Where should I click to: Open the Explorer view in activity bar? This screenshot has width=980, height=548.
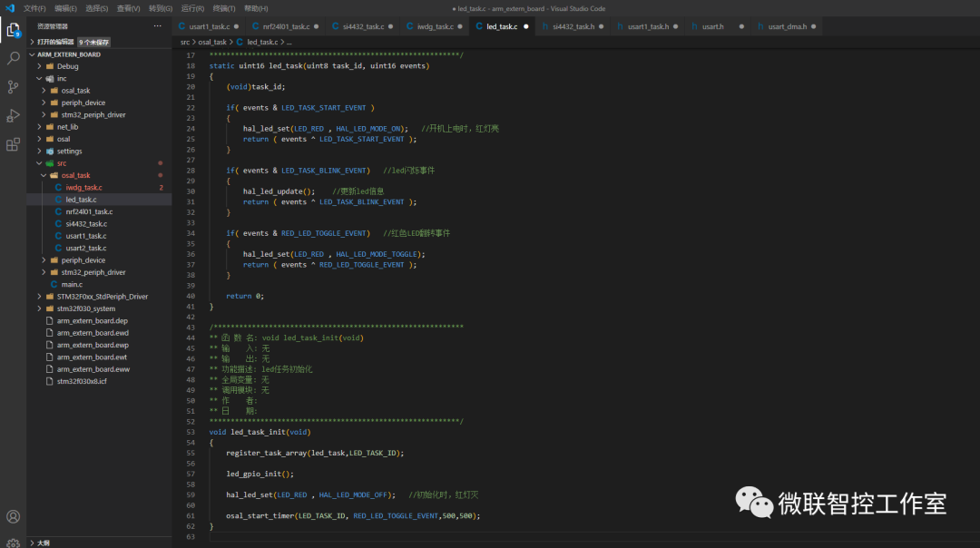point(14,30)
